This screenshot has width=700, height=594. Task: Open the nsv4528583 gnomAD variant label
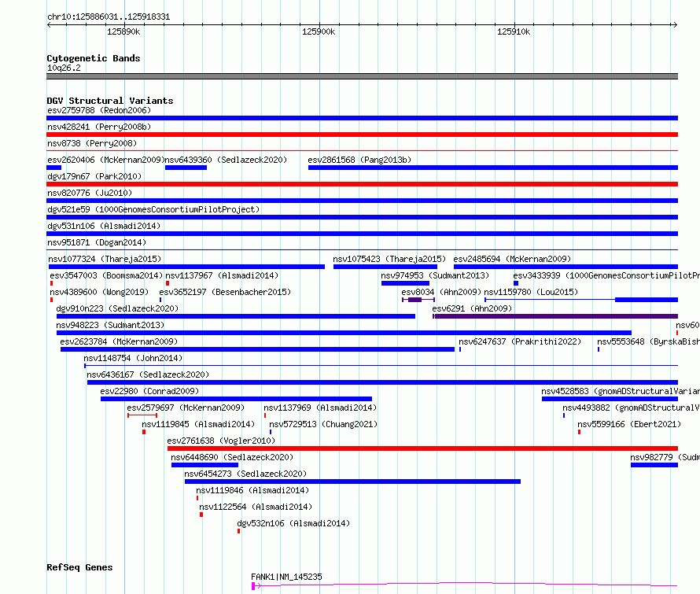point(621,391)
